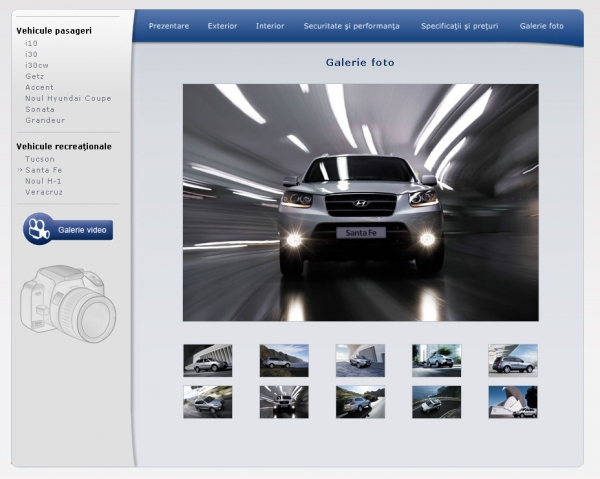Select the Sonata model

click(x=40, y=109)
